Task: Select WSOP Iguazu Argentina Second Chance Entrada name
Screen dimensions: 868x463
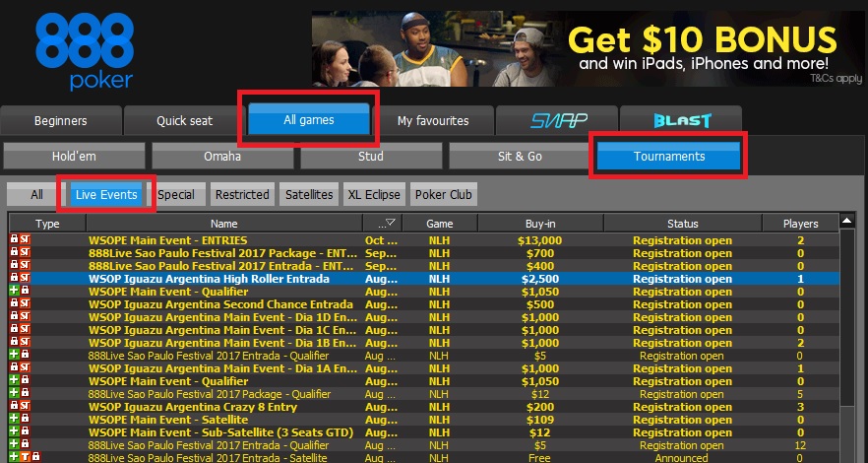Action: (x=220, y=304)
